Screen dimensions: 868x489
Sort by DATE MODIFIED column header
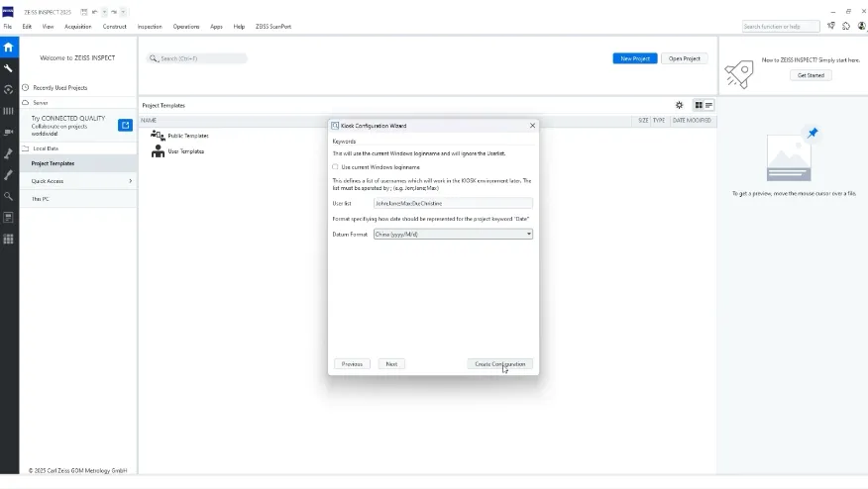tap(692, 121)
